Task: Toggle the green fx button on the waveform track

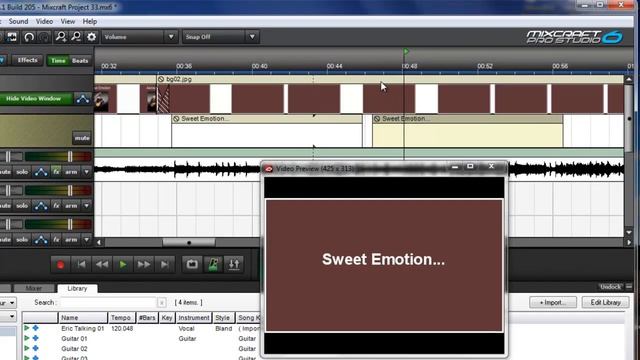Action: tap(56, 172)
